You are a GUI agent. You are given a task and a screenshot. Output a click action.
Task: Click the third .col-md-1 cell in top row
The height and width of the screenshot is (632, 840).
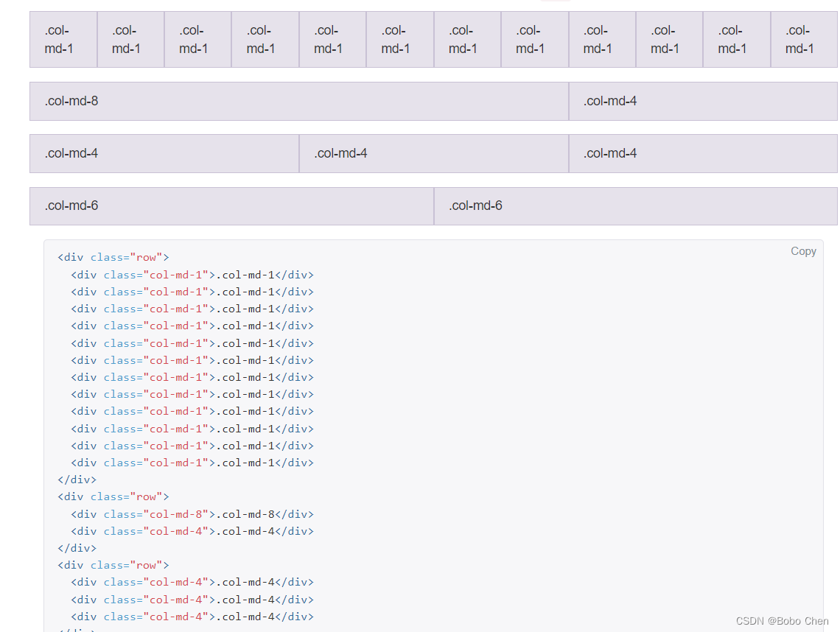click(x=197, y=39)
